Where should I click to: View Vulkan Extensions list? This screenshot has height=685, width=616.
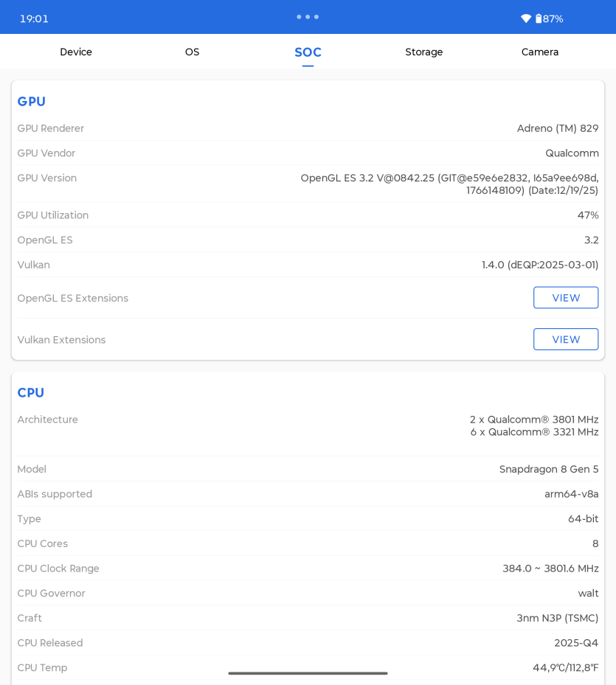(x=566, y=339)
